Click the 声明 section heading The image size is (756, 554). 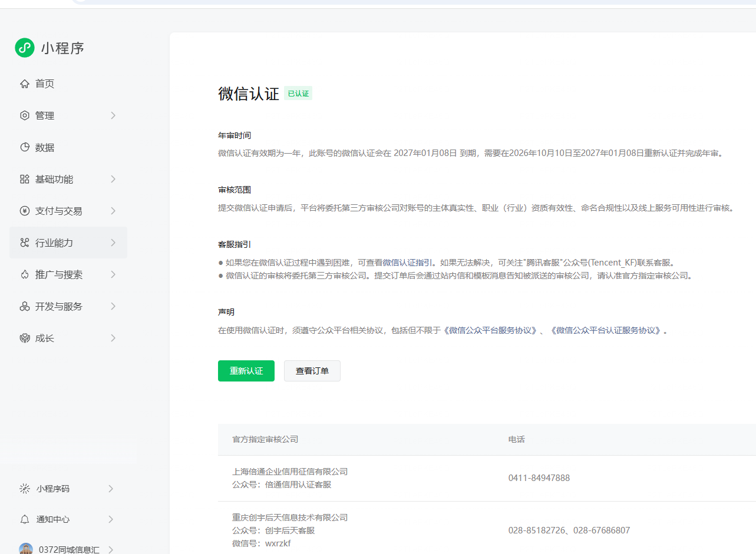[x=226, y=311]
